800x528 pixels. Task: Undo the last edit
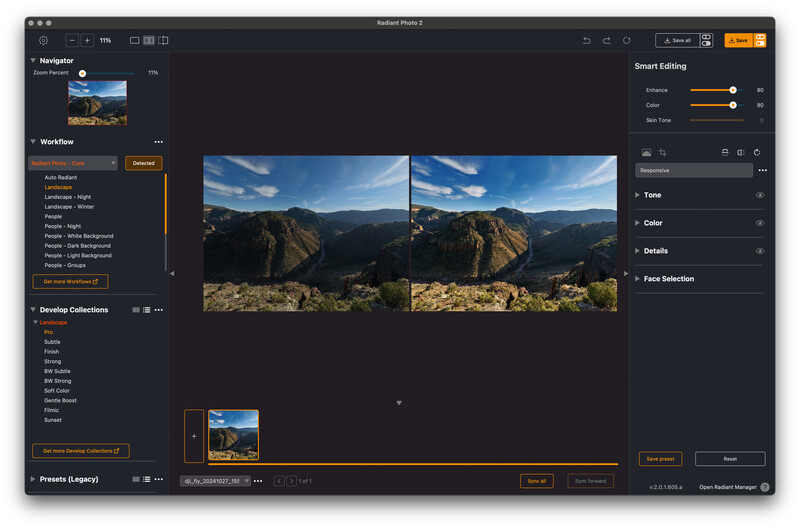(587, 40)
